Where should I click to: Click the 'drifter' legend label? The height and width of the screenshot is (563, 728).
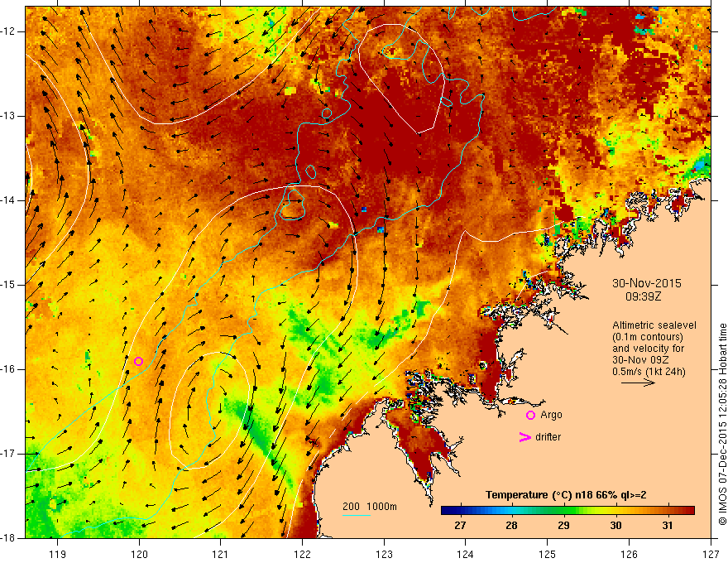coord(548,437)
